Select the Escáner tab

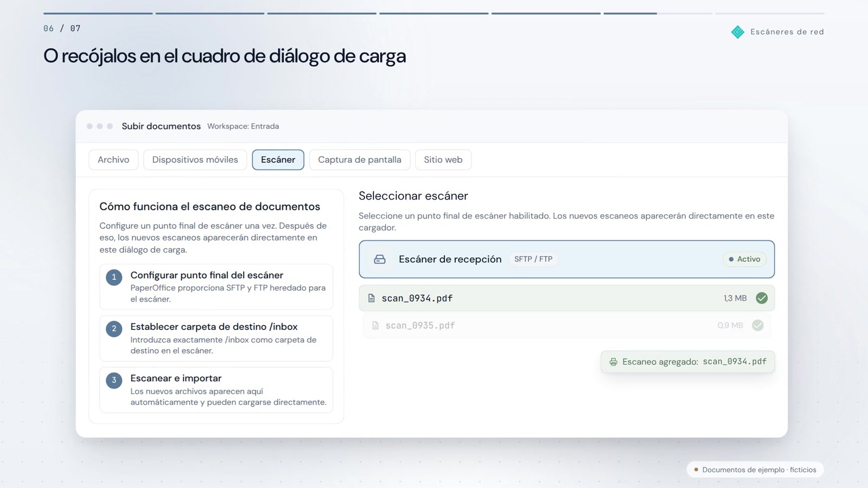(x=278, y=160)
